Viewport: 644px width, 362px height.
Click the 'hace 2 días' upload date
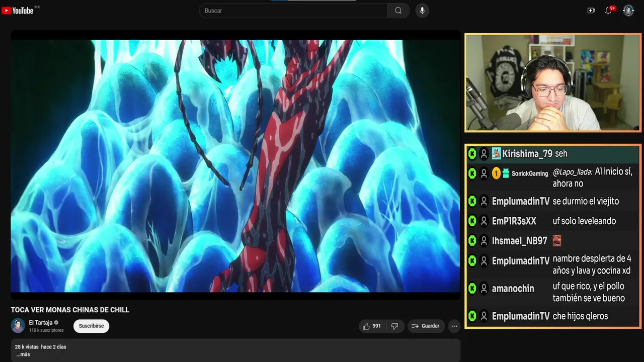pos(53,347)
